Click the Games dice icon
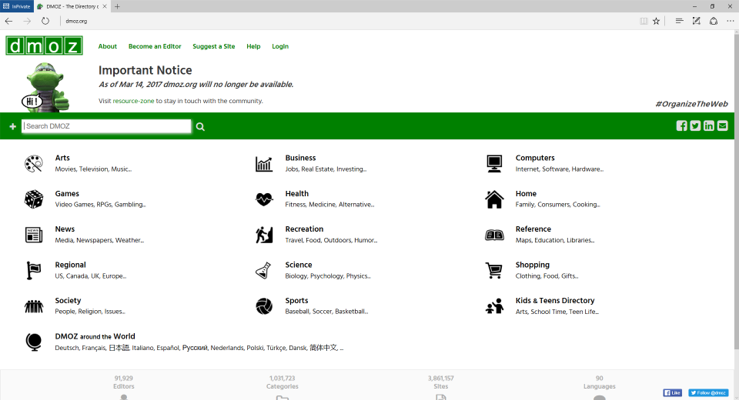Image resolution: width=739 pixels, height=400 pixels. 33,199
